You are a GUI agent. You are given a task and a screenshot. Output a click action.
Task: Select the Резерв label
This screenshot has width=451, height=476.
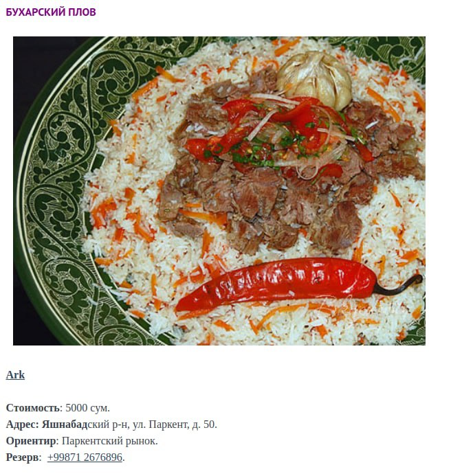click(22, 457)
